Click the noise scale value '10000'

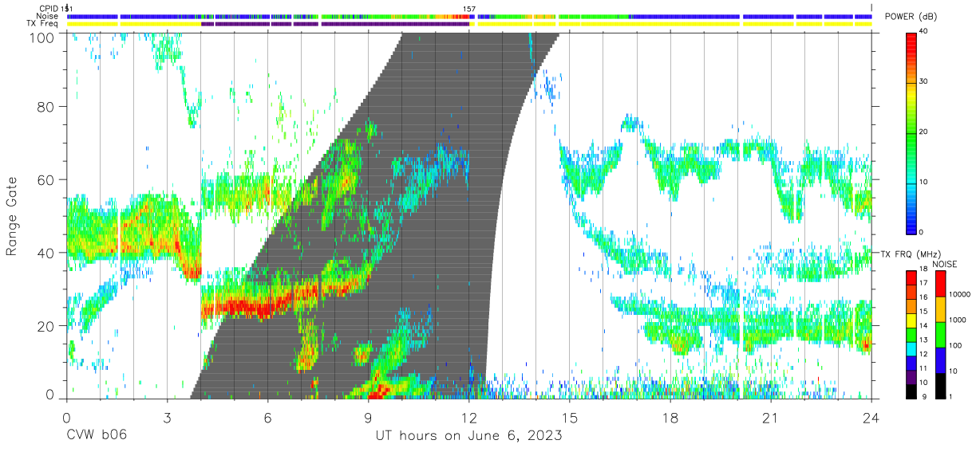tap(960, 296)
